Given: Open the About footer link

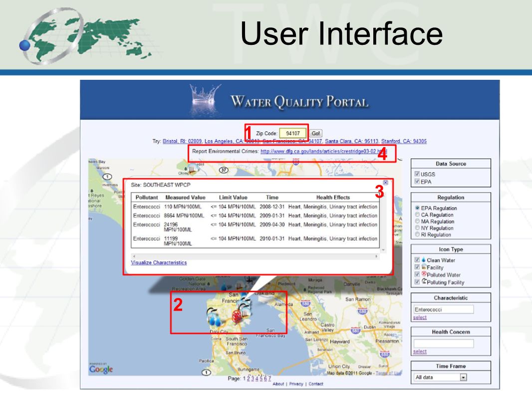Looking at the screenshot, I should 278,384.
